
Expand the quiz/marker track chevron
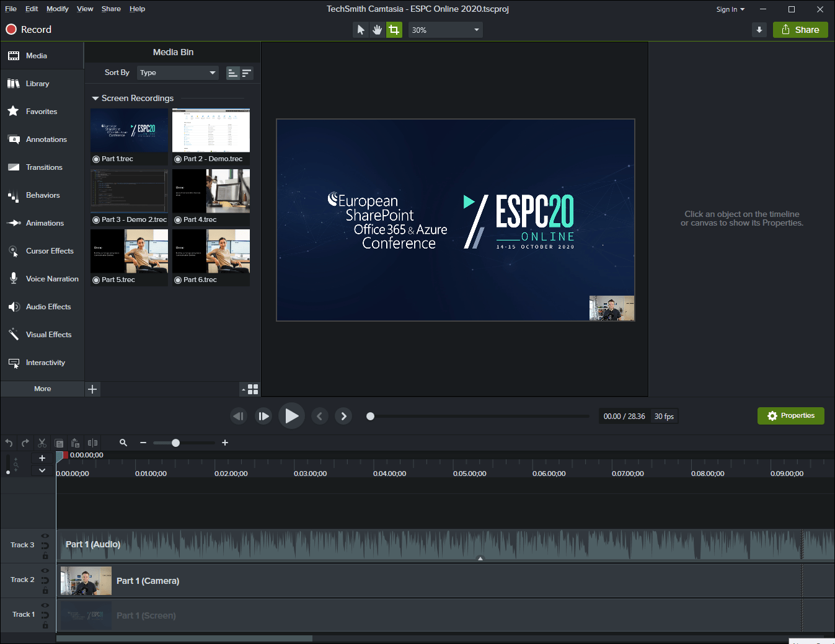42,470
